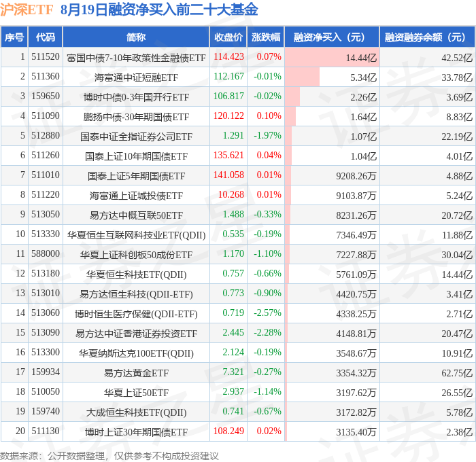Select fund code 159650
This screenshot has width=476, height=462.
[x=46, y=96]
